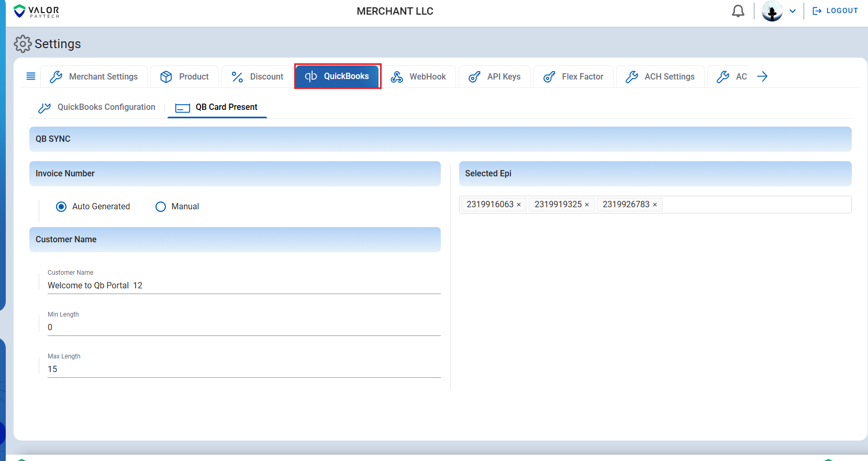Click the Min Length input field
The height and width of the screenshot is (461, 868).
coord(244,328)
